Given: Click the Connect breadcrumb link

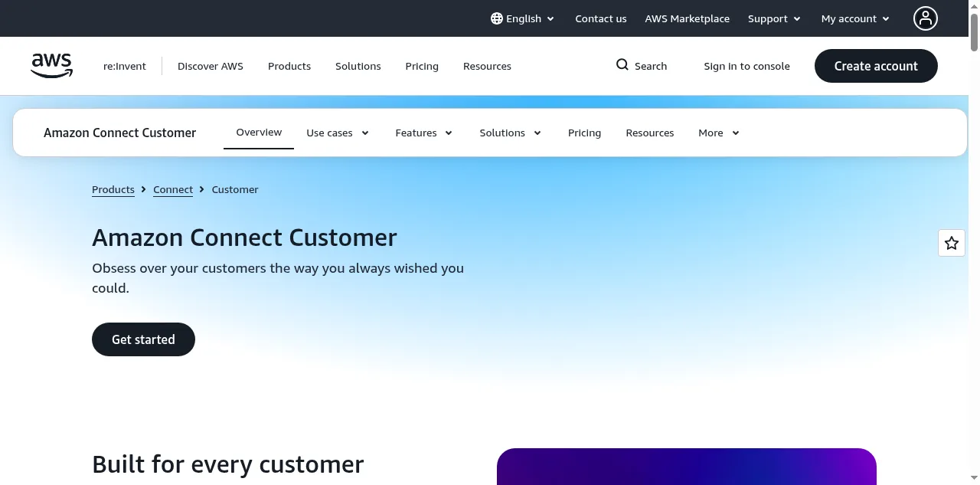Looking at the screenshot, I should click(173, 189).
